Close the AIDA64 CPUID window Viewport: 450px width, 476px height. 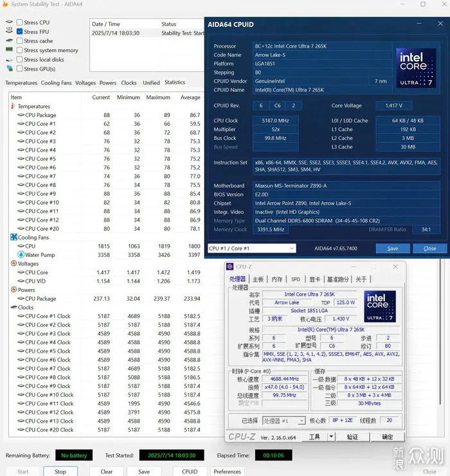(x=440, y=23)
